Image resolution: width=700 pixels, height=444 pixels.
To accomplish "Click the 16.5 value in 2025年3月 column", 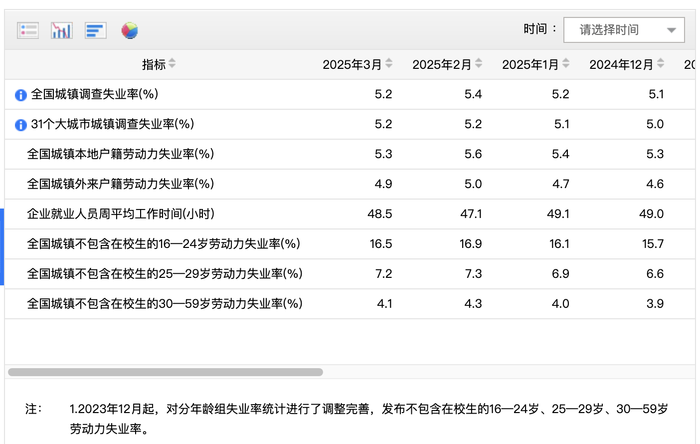I will (x=381, y=244).
